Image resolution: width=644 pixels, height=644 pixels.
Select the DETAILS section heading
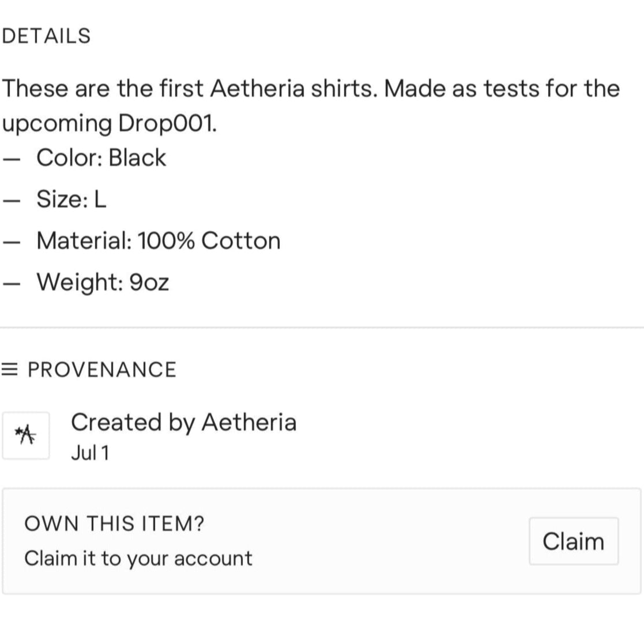point(46,36)
